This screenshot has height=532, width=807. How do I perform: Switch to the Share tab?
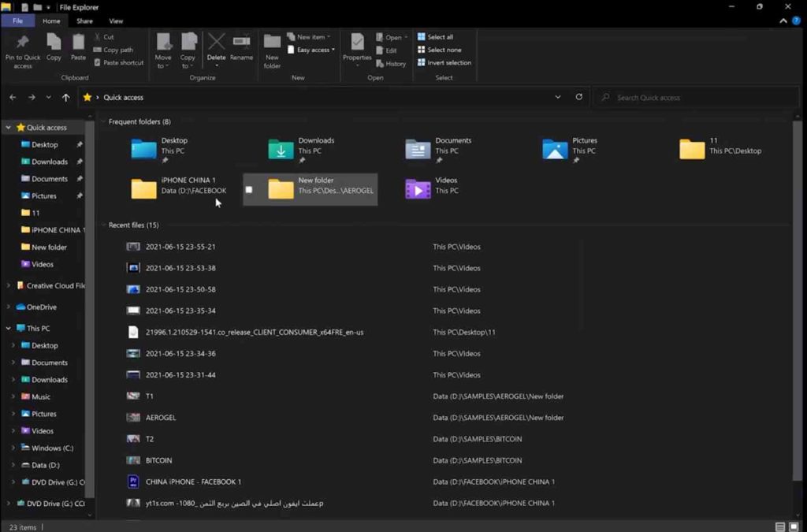[x=84, y=21]
